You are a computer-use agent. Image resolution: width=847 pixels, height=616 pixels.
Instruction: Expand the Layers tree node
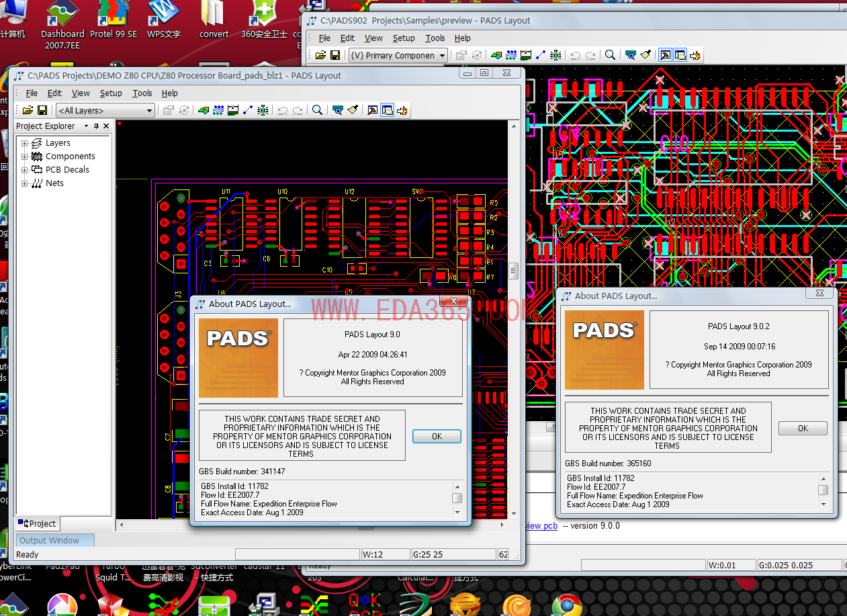tap(25, 143)
